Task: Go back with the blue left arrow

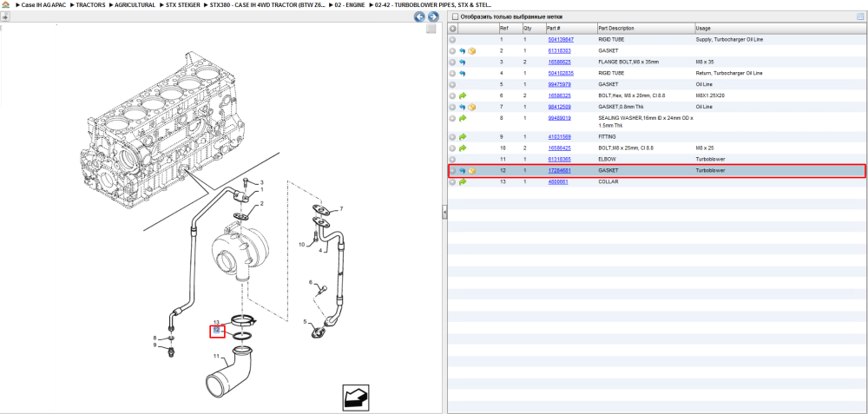Action: click(420, 16)
